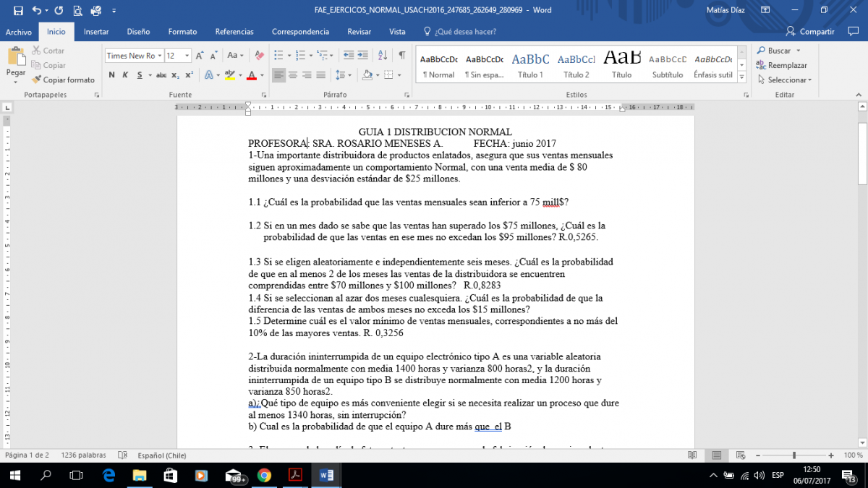Click the superscript x² icon
The width and height of the screenshot is (868, 488).
tap(189, 75)
